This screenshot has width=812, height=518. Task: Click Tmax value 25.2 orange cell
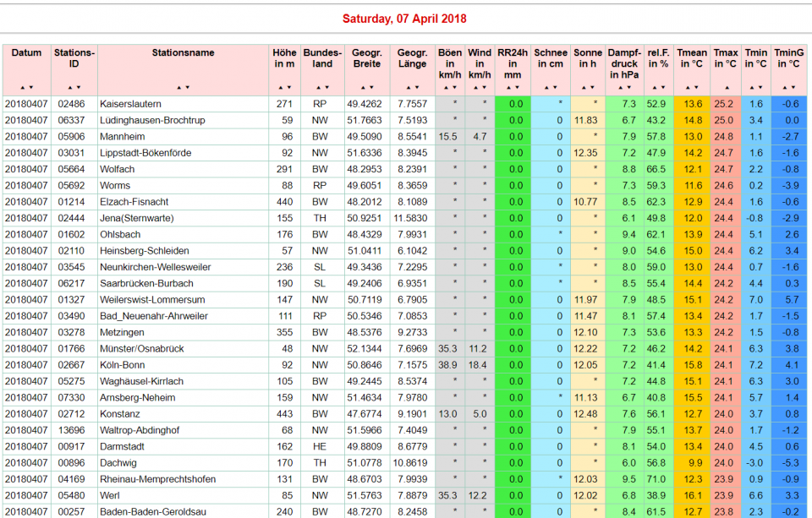(x=723, y=104)
